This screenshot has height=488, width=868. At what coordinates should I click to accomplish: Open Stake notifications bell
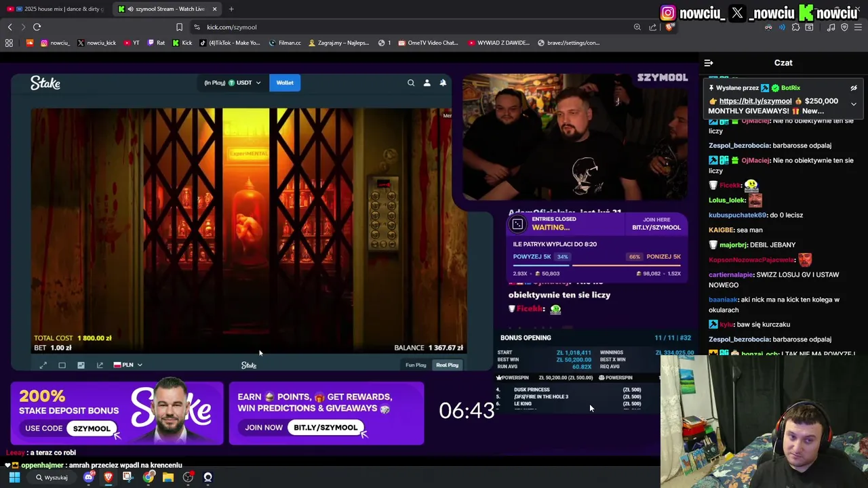(443, 83)
